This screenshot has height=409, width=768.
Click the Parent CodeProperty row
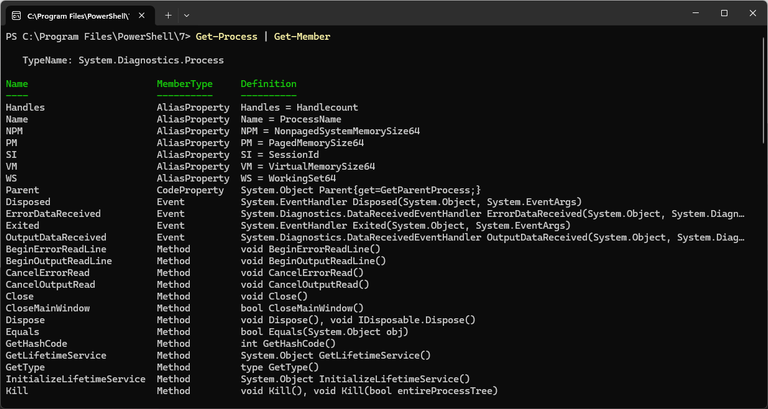243,190
